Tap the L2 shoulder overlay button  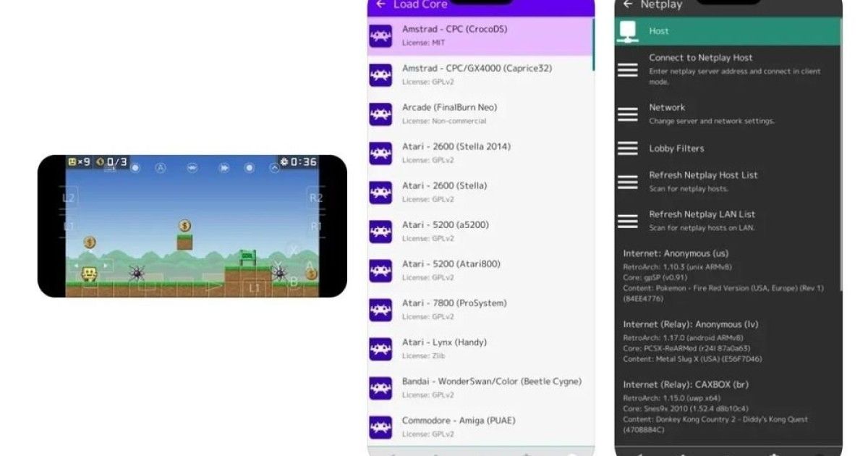69,198
